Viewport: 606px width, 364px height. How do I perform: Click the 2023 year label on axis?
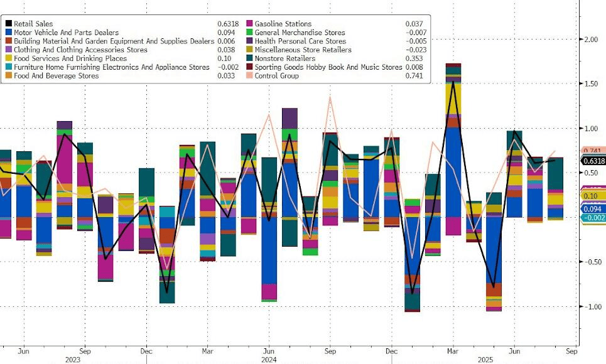tap(73, 360)
